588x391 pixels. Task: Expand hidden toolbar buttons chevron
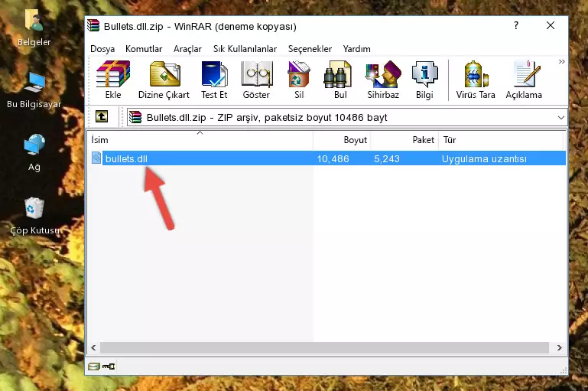[x=561, y=62]
